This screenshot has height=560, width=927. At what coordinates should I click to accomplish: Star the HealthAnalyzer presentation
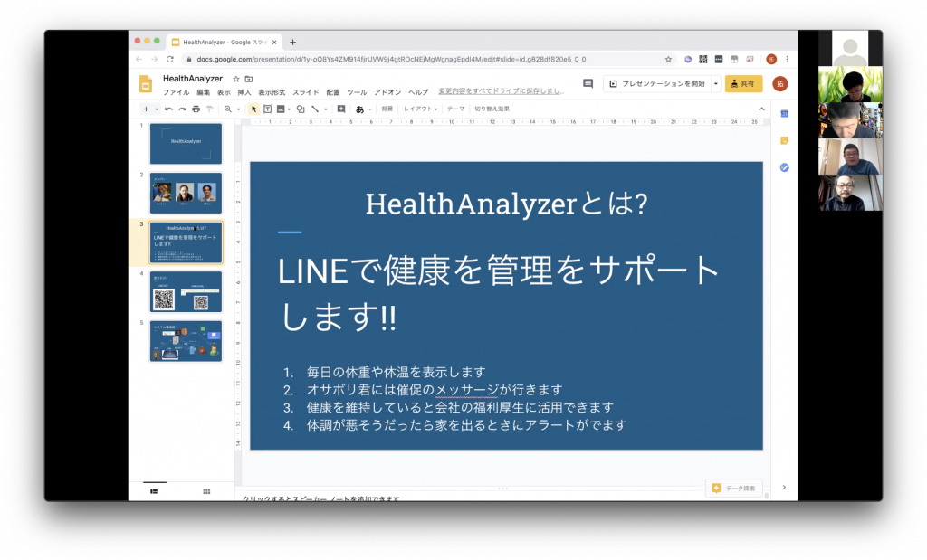click(236, 79)
